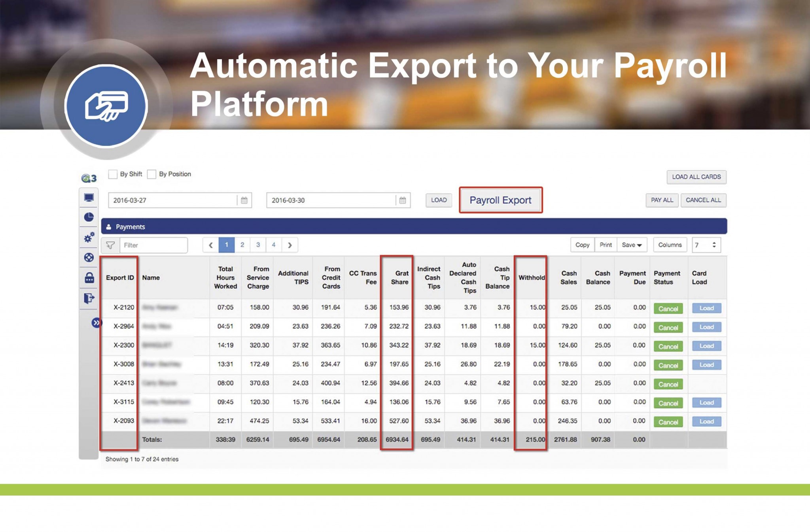
Task: Check the By Position checkbox
Action: pos(151,174)
